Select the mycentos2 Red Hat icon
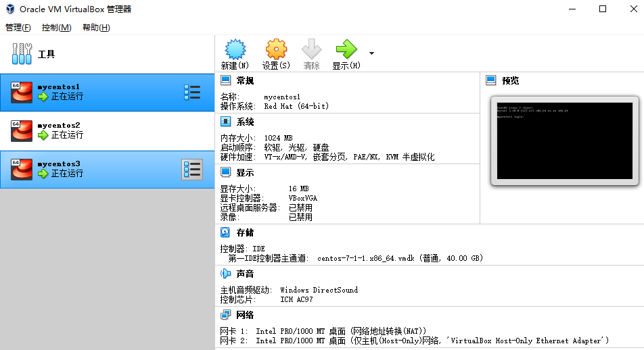Viewport: 644px width, 350px height. (22, 130)
